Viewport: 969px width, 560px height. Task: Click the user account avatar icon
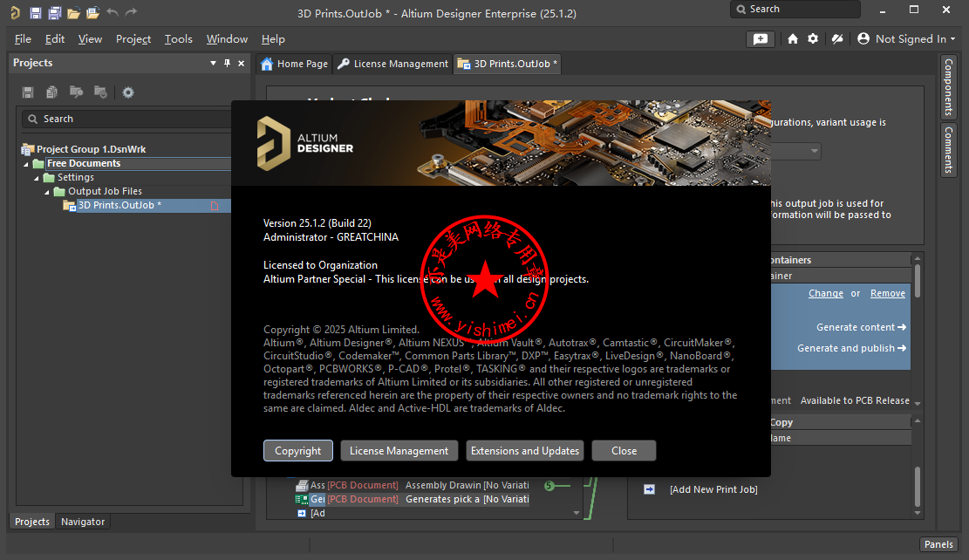pos(863,39)
